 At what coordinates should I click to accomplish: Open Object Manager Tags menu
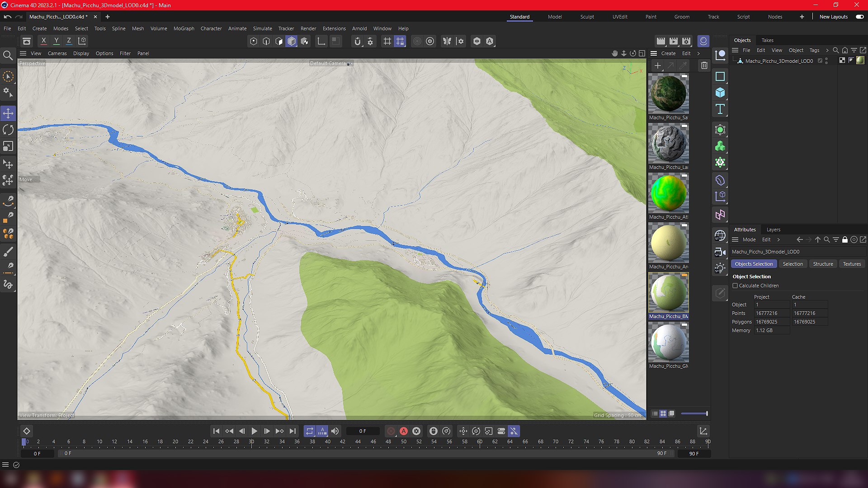point(814,50)
